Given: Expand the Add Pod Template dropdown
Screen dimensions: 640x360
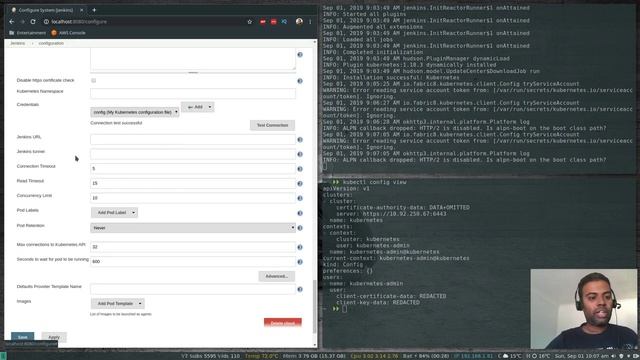Looking at the screenshot, I should tap(118, 304).
